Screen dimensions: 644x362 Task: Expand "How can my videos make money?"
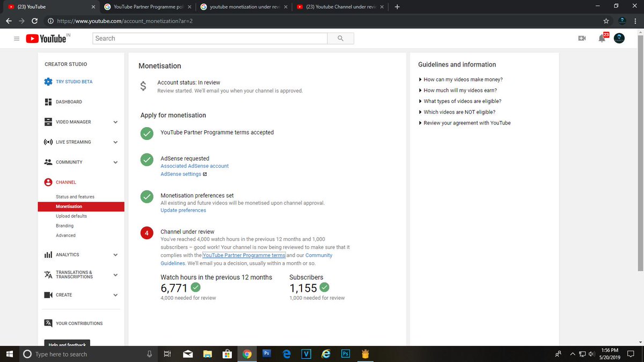[460, 79]
